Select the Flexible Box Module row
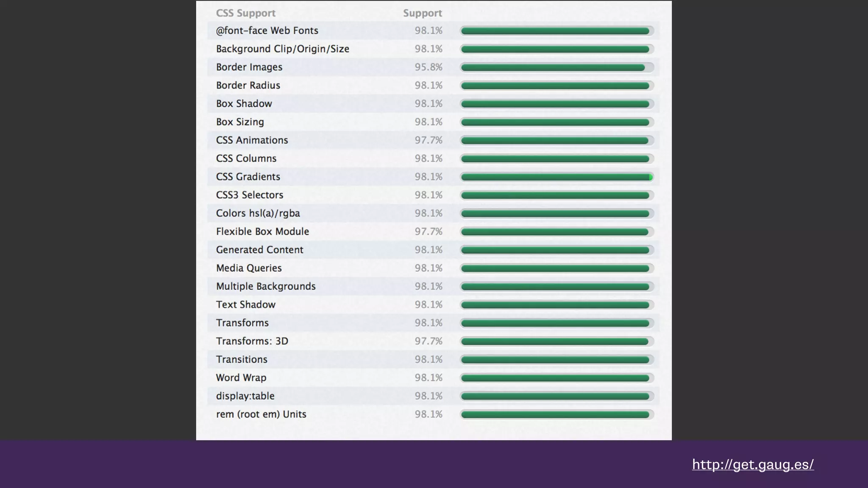 point(262,232)
